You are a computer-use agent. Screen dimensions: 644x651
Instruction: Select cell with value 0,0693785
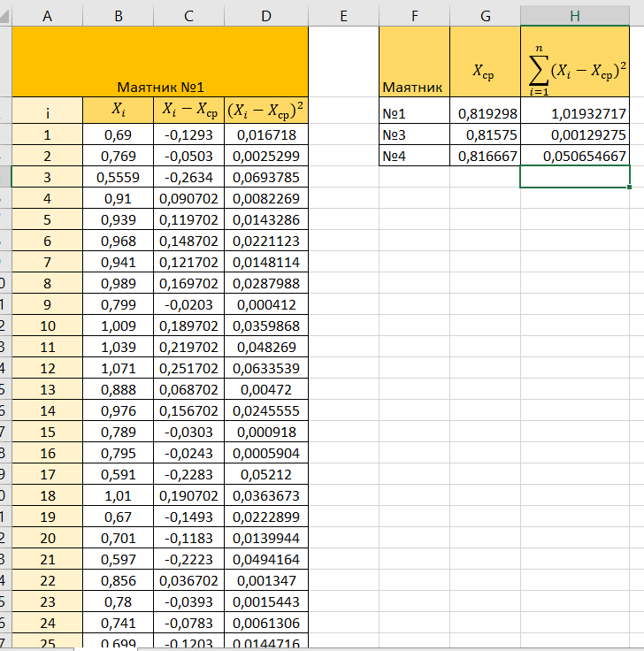[x=266, y=177]
